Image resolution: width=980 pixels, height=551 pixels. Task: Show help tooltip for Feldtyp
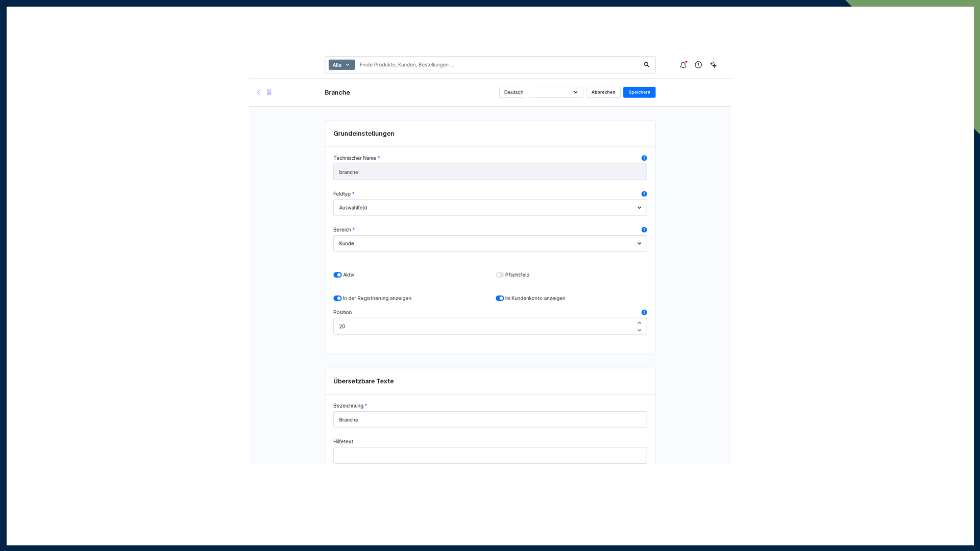tap(644, 194)
